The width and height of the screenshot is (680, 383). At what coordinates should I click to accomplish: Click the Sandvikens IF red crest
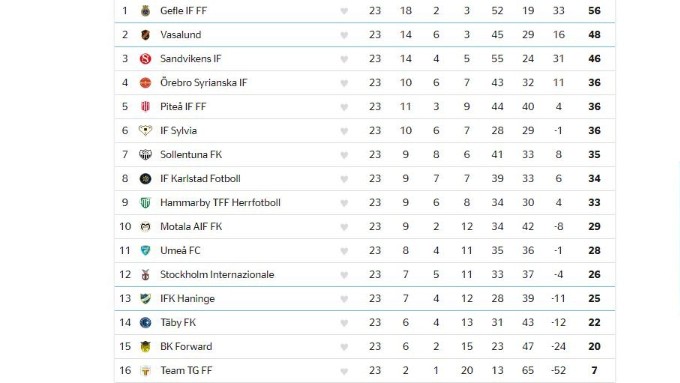145,59
